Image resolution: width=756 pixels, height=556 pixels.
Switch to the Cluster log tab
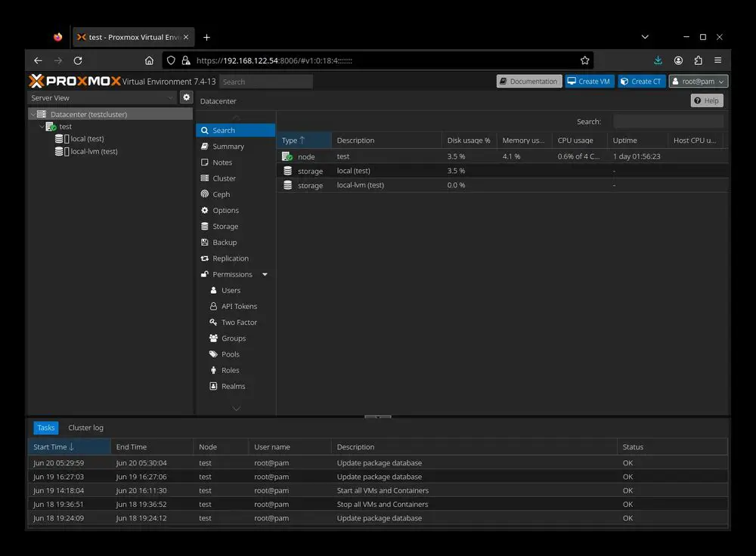click(85, 428)
